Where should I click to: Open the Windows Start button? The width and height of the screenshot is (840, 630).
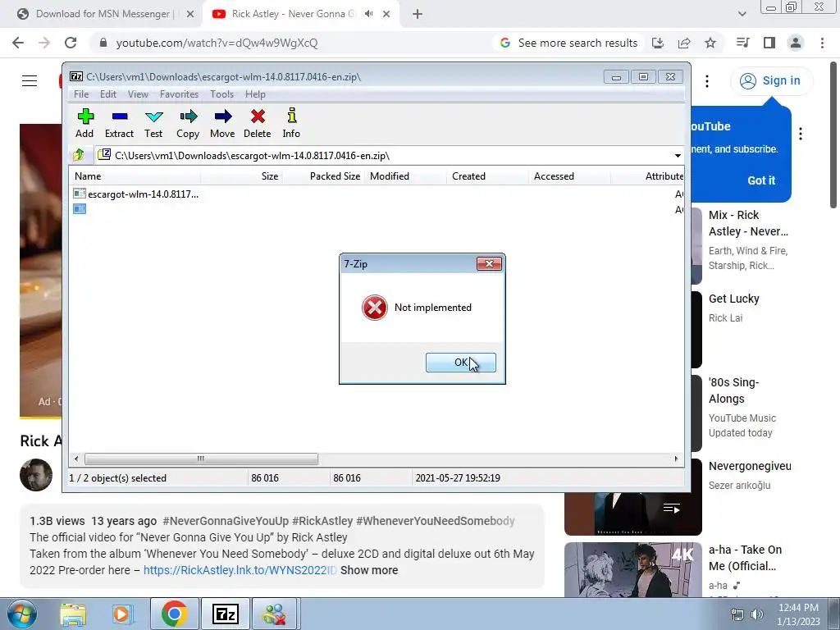point(22,614)
